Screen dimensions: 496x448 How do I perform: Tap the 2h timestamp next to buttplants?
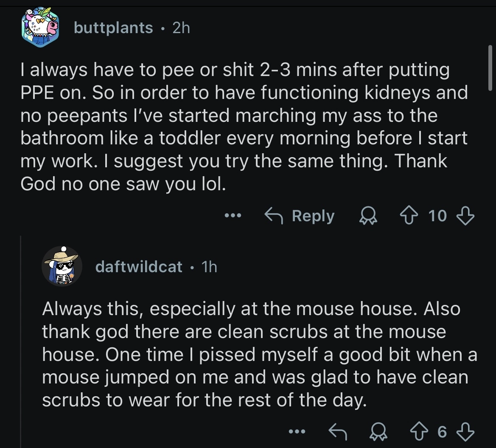[181, 28]
